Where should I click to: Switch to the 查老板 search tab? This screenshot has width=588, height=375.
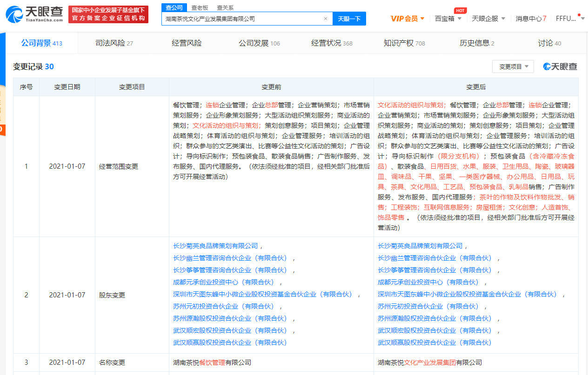coord(200,8)
